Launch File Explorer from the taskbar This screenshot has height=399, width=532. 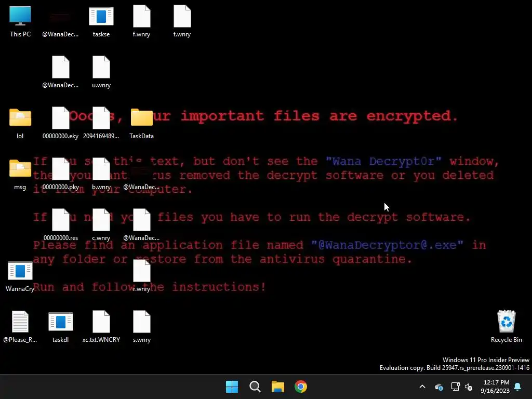coord(278,387)
